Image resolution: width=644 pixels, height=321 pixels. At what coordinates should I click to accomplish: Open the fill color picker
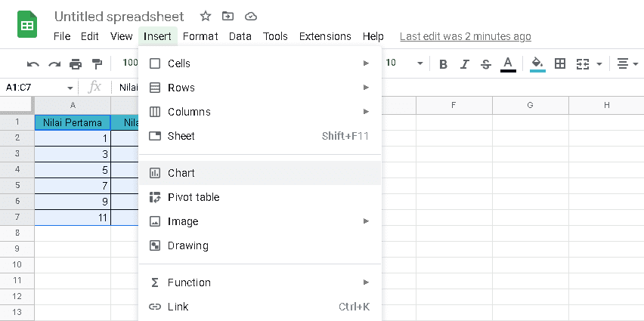(x=537, y=63)
